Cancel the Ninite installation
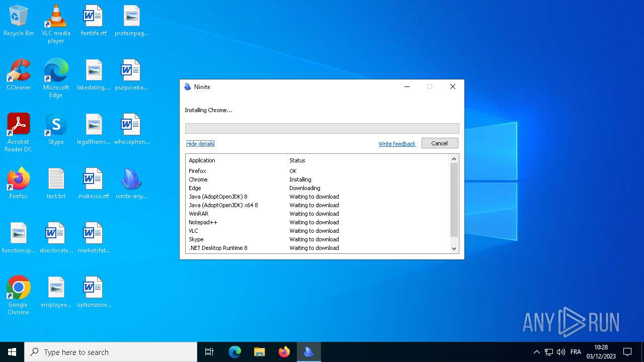Image resolution: width=644 pixels, height=362 pixels. click(439, 143)
